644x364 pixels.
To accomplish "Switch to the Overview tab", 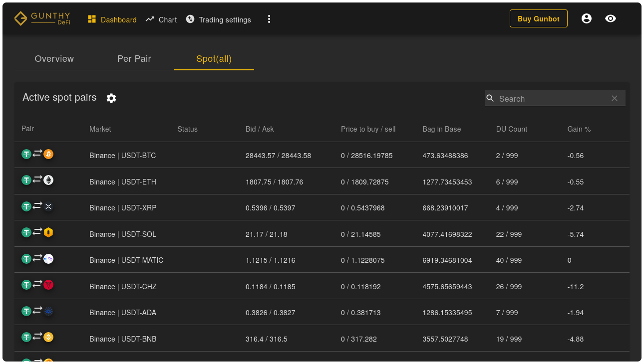I will click(x=54, y=59).
